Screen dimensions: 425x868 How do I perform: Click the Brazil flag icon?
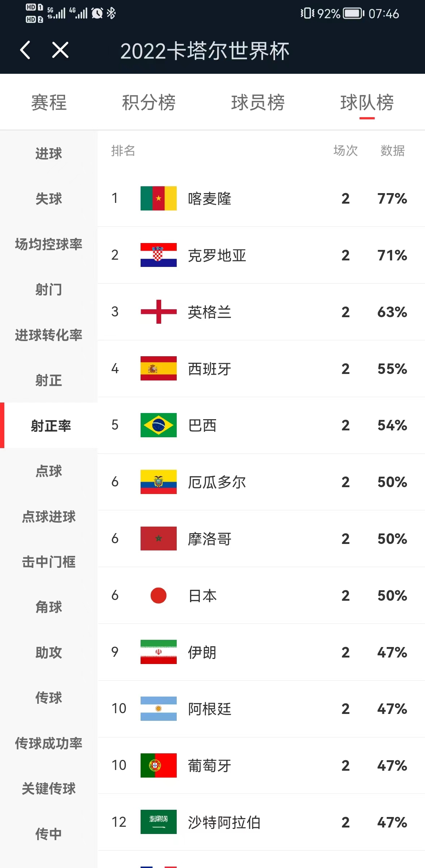coord(158,426)
